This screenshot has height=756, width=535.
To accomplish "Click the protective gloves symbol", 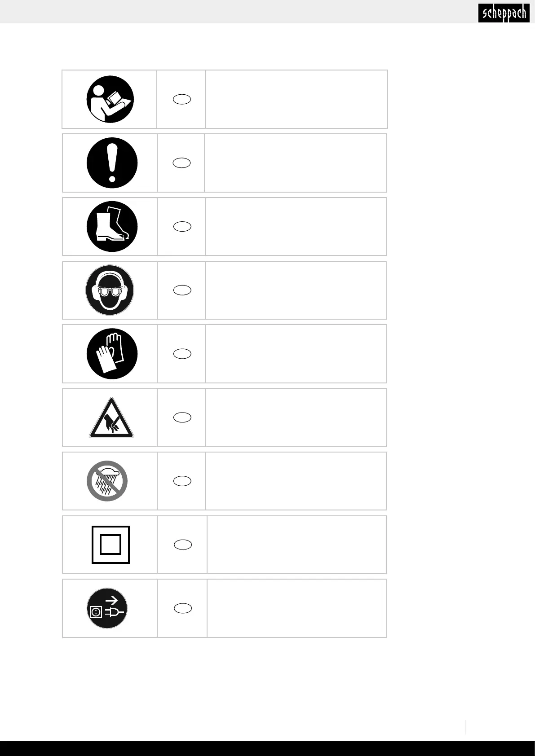I will coord(112,354).
